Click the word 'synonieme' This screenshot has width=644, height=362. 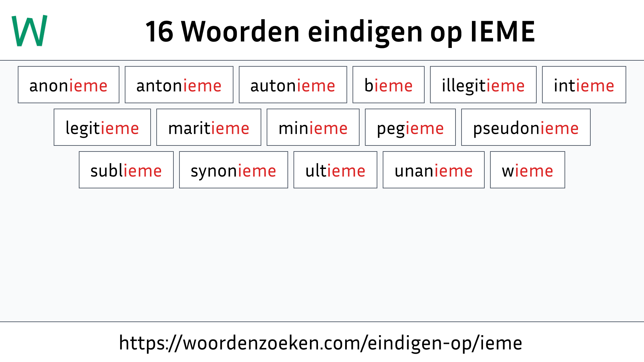(x=233, y=170)
